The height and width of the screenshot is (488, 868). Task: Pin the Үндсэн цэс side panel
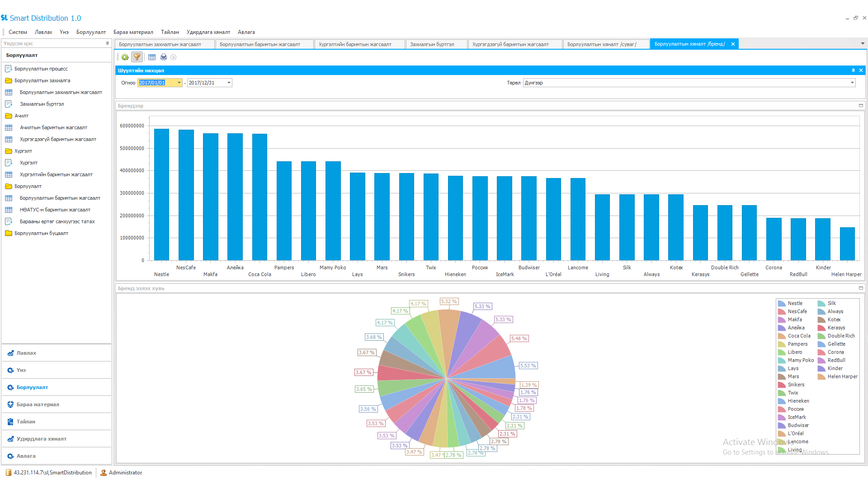(107, 43)
